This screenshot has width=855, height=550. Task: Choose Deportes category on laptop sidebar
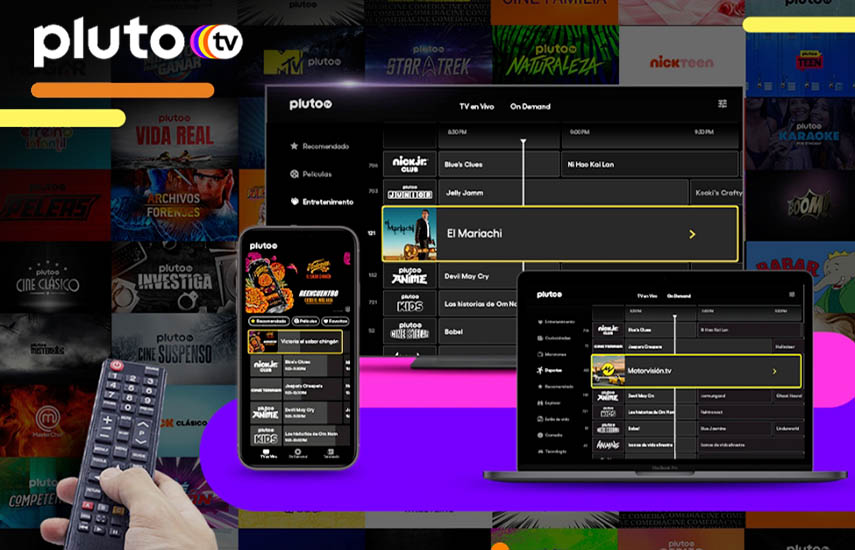549,370
